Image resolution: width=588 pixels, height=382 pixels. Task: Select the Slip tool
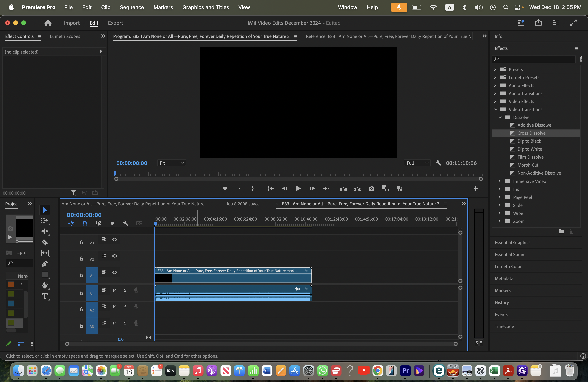45,253
